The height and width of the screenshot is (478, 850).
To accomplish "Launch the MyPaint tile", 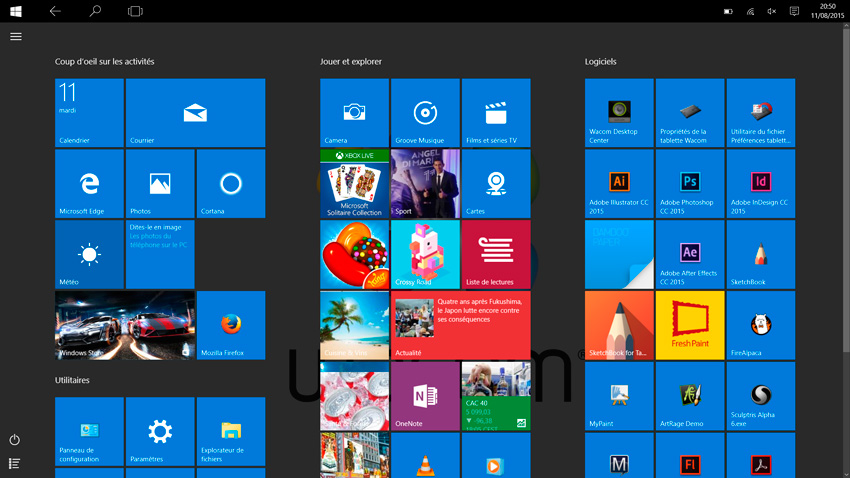I will click(620, 396).
